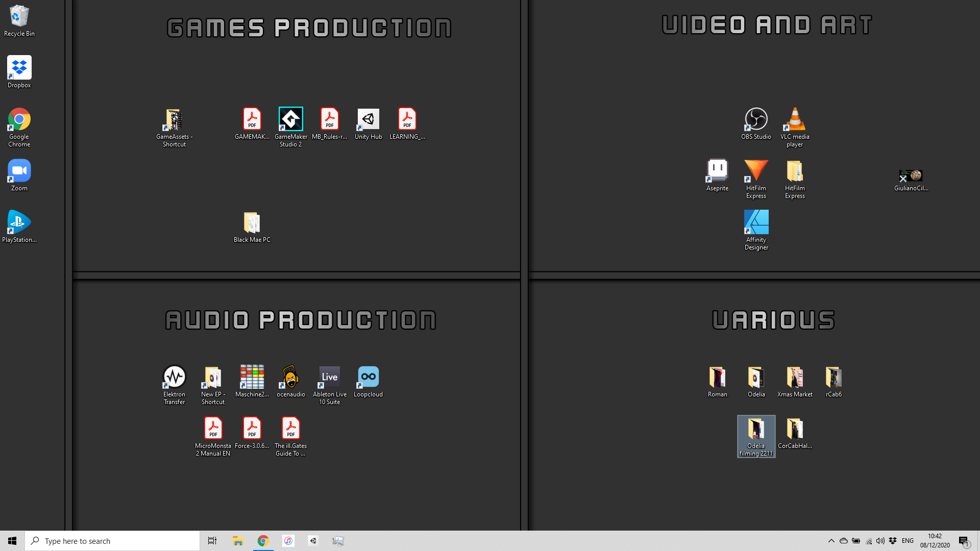Open the Action Center notifications

tap(964, 541)
